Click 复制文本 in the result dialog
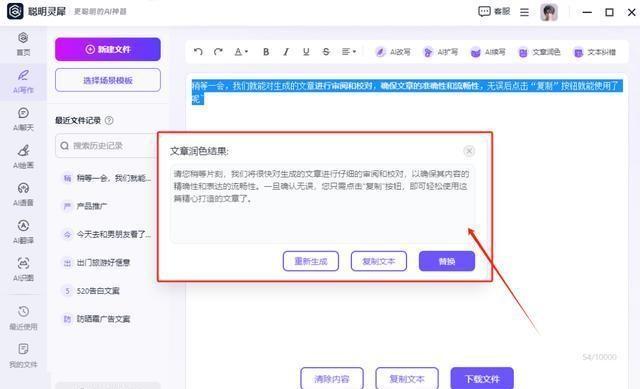Viewport: 640px width, 389px height. coord(379,261)
